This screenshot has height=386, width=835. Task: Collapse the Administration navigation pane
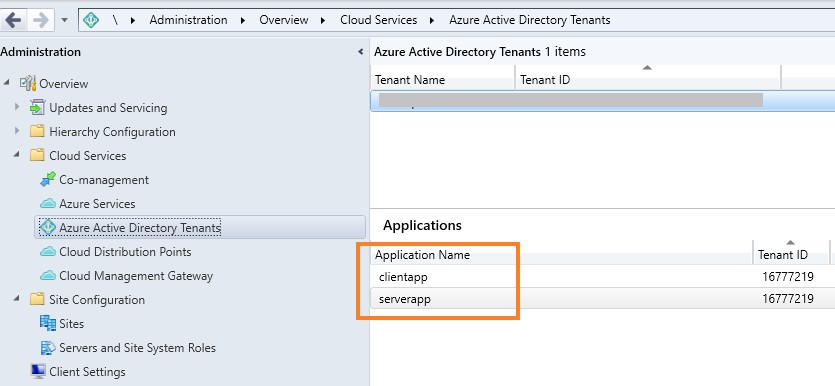coord(361,52)
